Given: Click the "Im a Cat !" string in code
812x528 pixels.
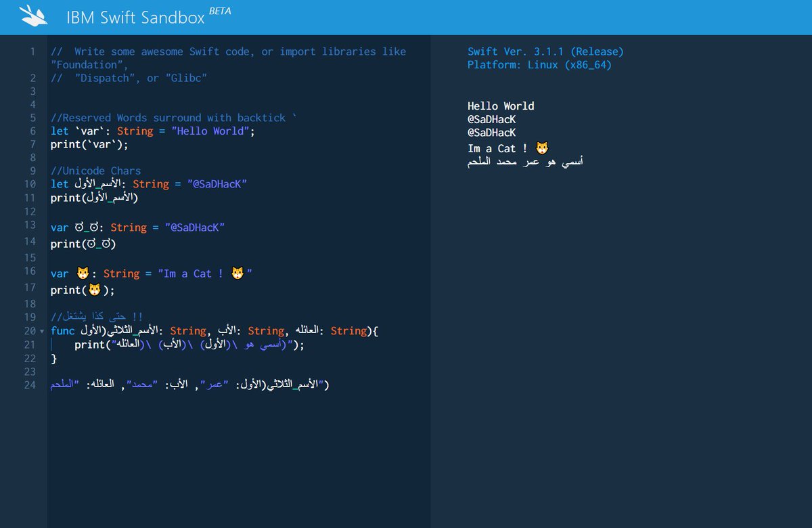Looking at the screenshot, I should 205,273.
